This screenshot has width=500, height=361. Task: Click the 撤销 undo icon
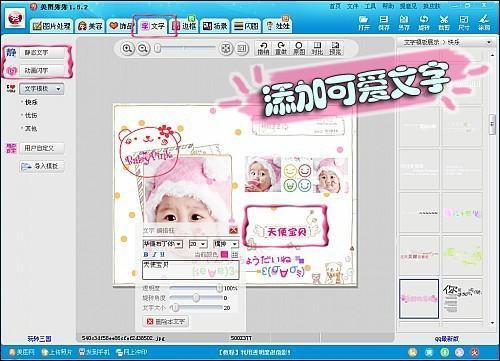coord(263,48)
